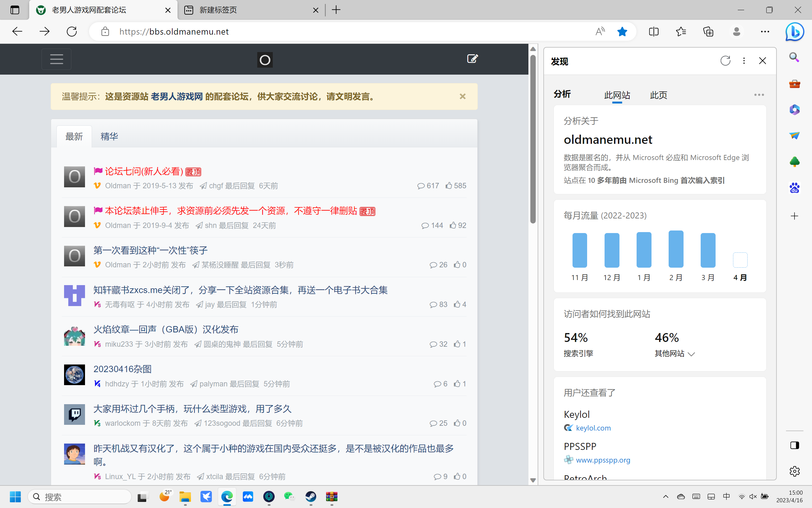
Task: Open thread 论坛七问(新人必看)
Action: pos(144,172)
